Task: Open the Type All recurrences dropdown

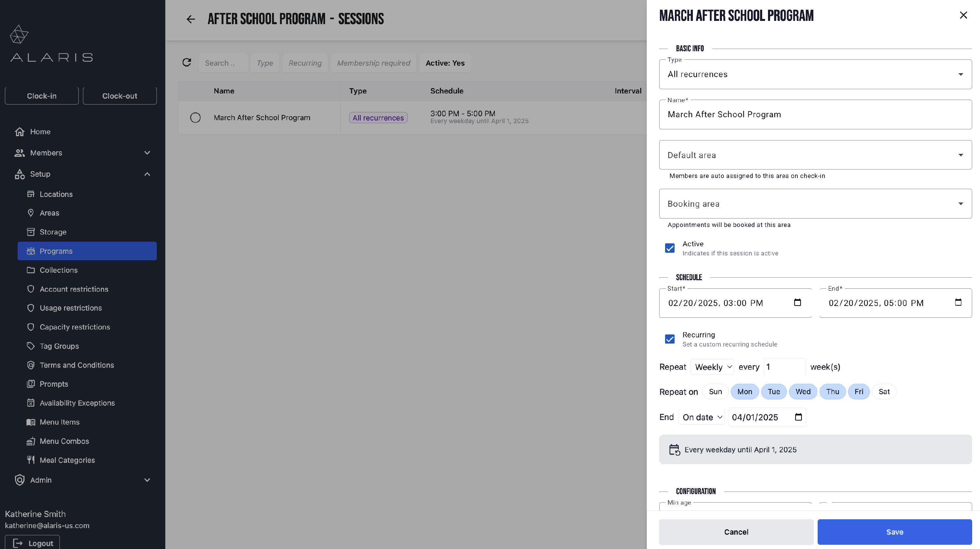Action: [x=815, y=74]
